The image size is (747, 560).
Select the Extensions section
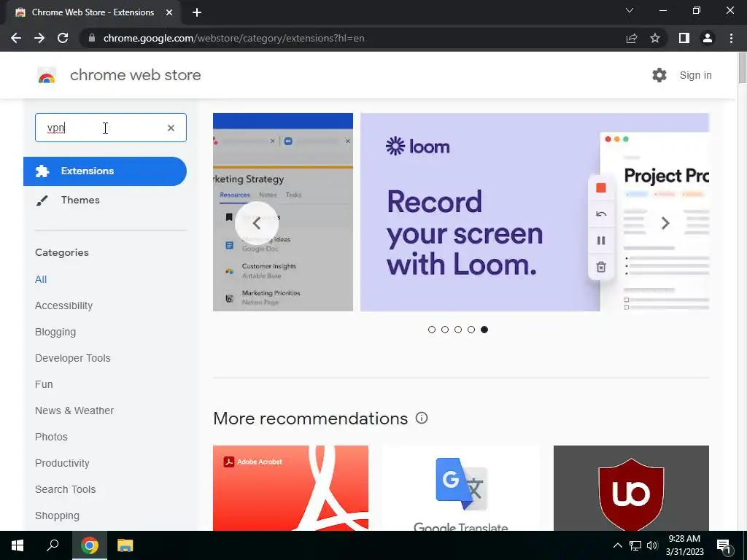(105, 171)
